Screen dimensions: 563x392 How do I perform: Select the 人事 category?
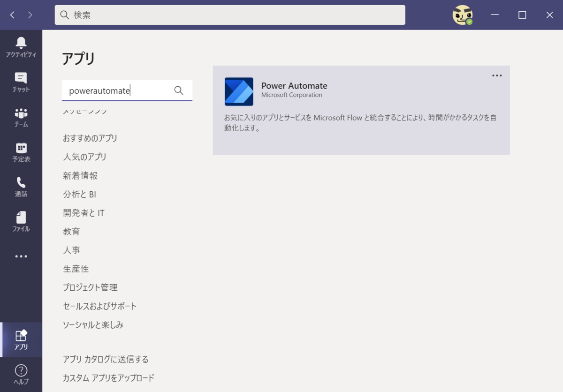click(x=71, y=250)
